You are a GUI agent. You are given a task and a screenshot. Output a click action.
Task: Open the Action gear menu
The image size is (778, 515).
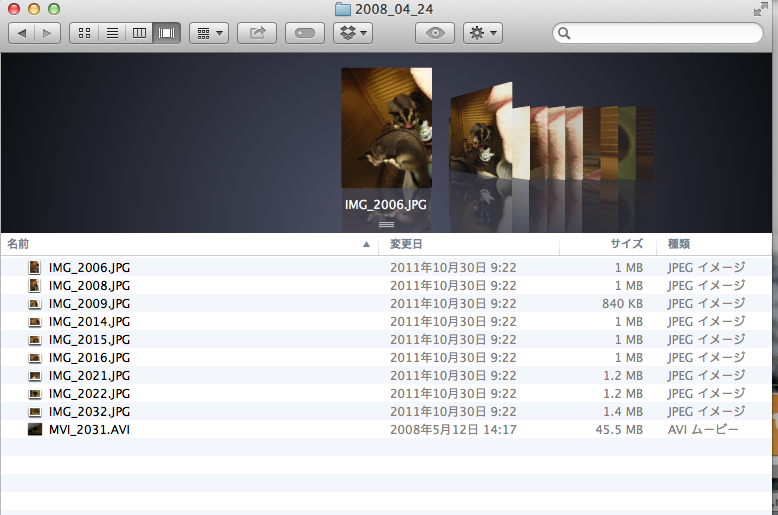pyautogui.click(x=483, y=33)
